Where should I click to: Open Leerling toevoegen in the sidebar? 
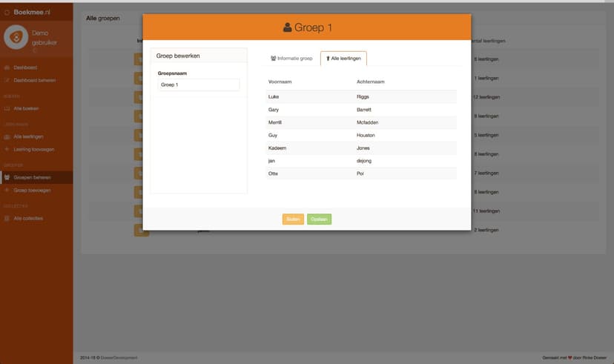[34, 149]
